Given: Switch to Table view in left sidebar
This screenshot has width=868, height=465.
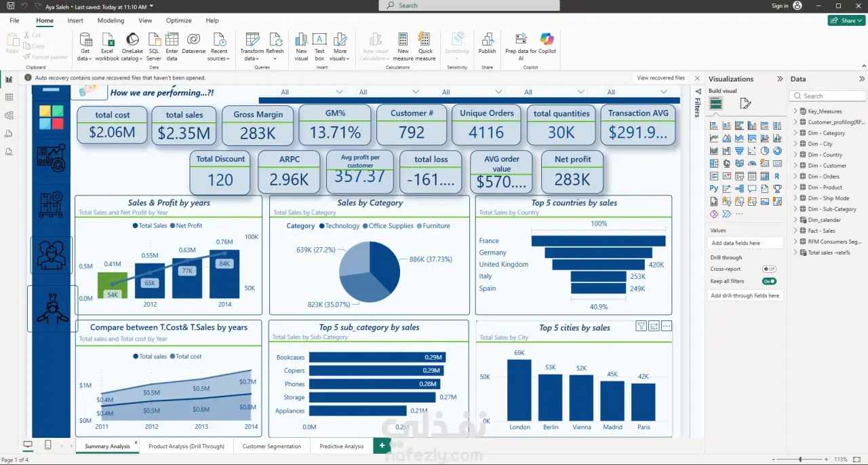Looking at the screenshot, I should point(9,97).
